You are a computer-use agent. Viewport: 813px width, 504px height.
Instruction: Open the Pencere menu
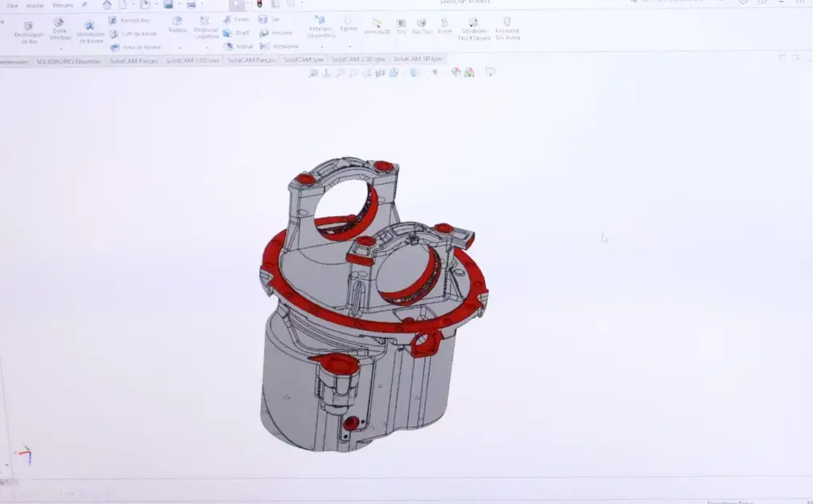pyautogui.click(x=63, y=6)
